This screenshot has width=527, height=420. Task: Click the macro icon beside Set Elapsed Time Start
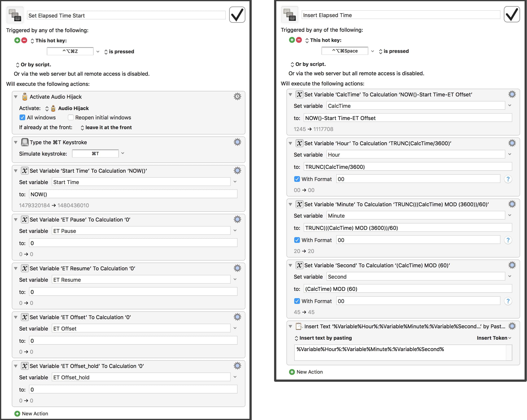pyautogui.click(x=15, y=15)
